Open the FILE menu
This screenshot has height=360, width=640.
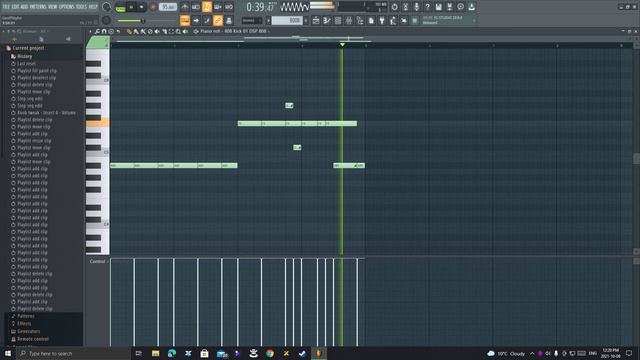(x=7, y=7)
